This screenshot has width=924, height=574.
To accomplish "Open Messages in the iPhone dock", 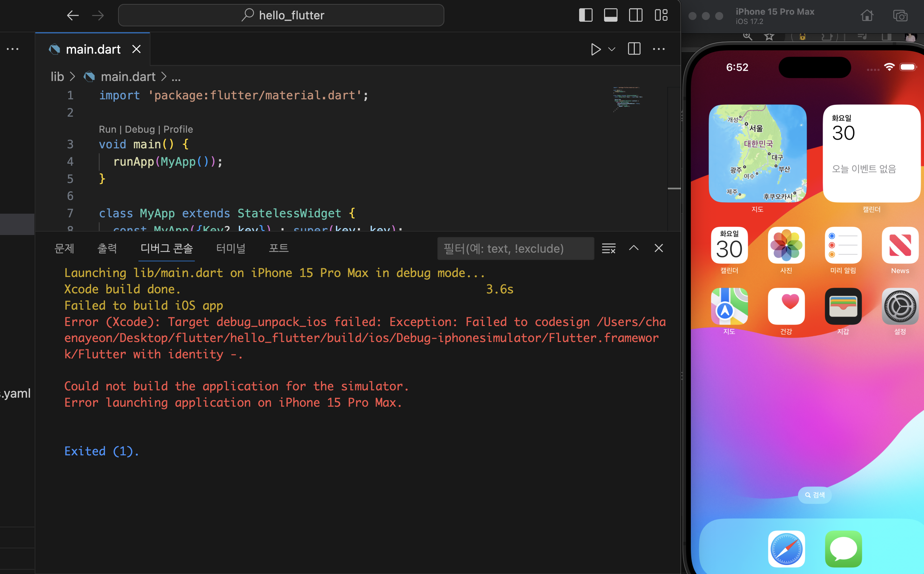I will click(843, 549).
